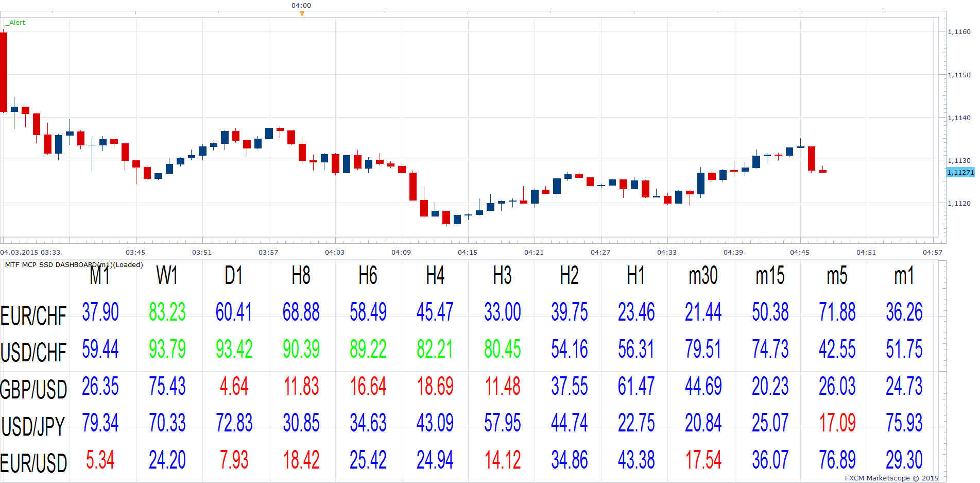Click USD/CHF m30 value 79.51
The height and width of the screenshot is (483, 980).
click(x=703, y=349)
